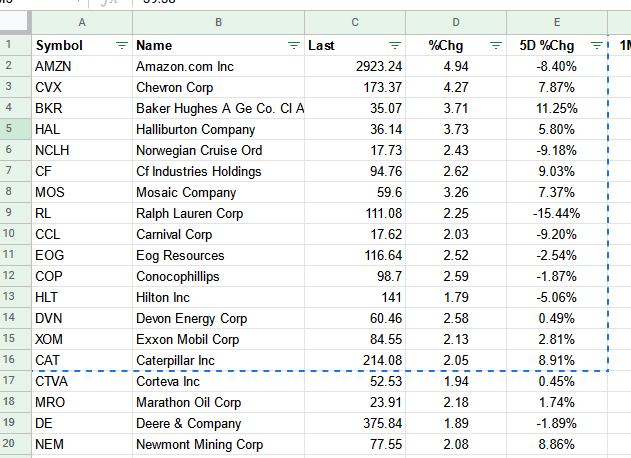This screenshot has width=631, height=458.
Task: Select column A header
Action: (x=82, y=23)
